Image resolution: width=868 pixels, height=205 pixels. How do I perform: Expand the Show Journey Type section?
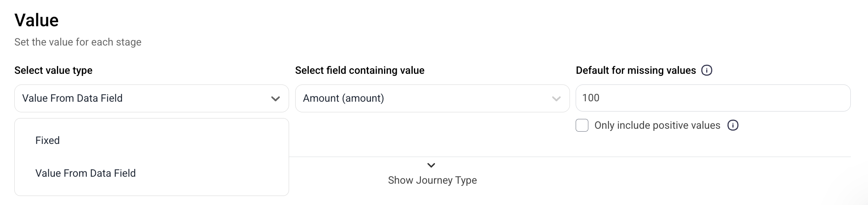[x=432, y=180]
